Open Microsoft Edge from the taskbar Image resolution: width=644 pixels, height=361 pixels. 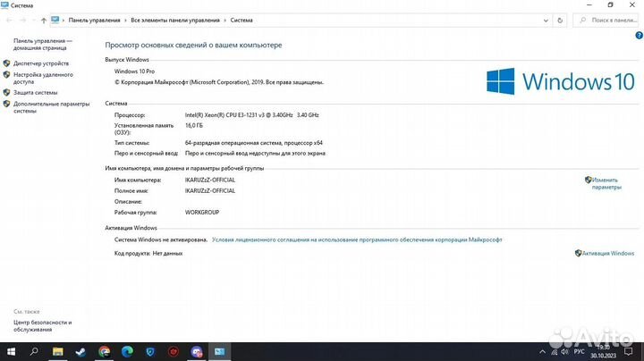point(127,351)
